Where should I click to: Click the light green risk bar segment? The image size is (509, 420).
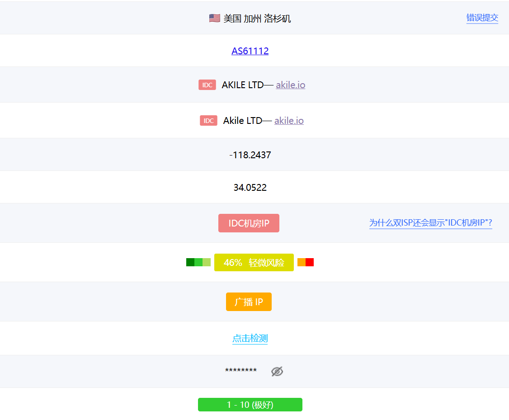coord(207,262)
